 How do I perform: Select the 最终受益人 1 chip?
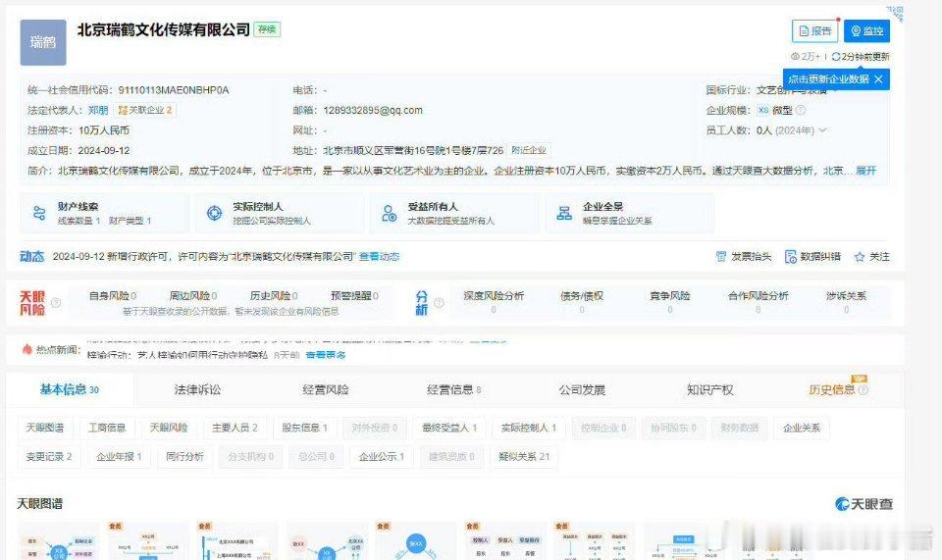tap(449, 428)
